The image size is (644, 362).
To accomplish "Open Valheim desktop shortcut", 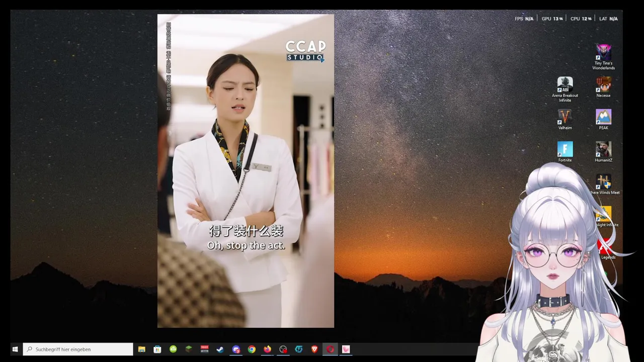I will point(565,120).
